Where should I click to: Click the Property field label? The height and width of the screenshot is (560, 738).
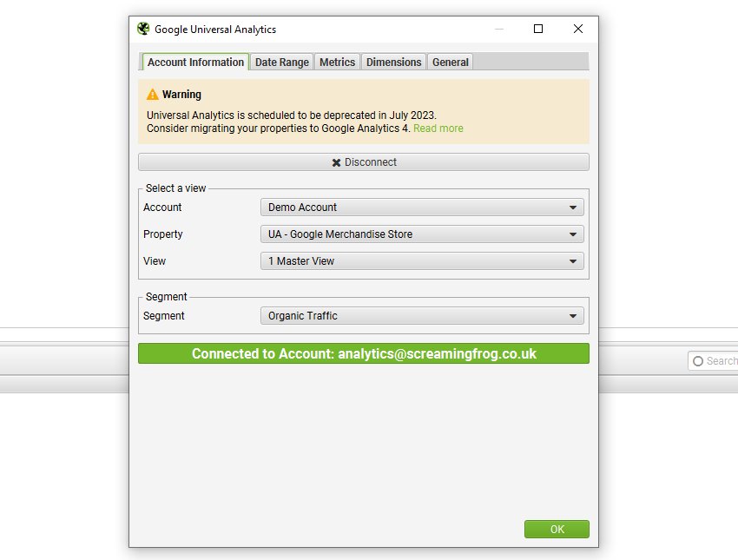pos(163,234)
